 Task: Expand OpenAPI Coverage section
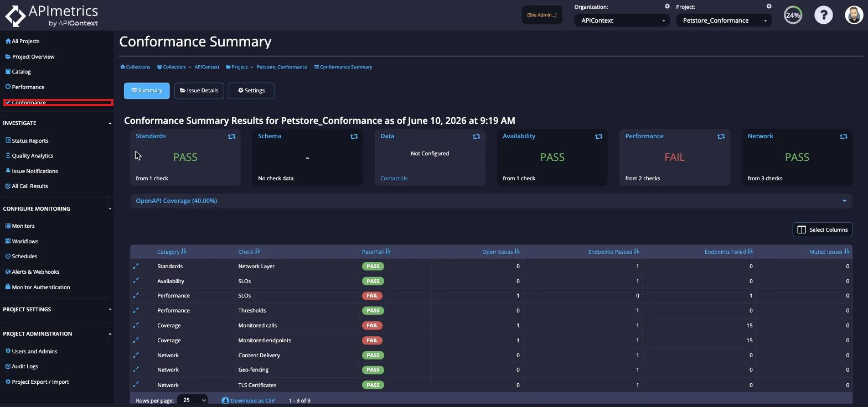pyautogui.click(x=491, y=201)
